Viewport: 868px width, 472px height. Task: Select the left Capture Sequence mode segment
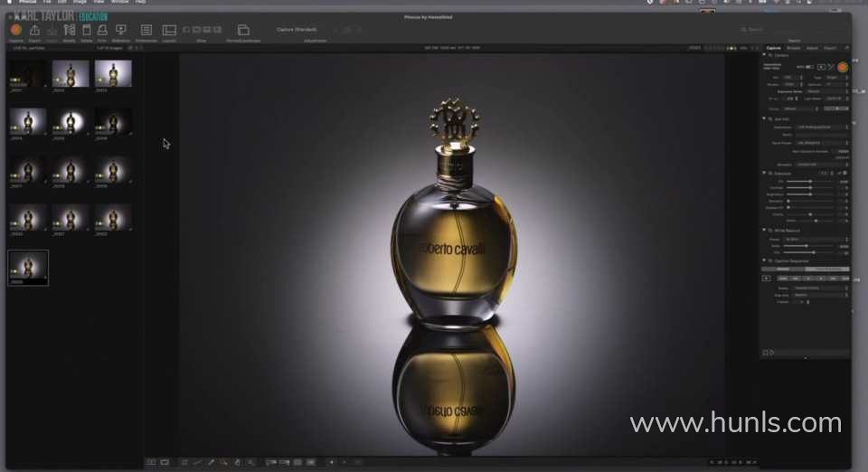click(783, 269)
